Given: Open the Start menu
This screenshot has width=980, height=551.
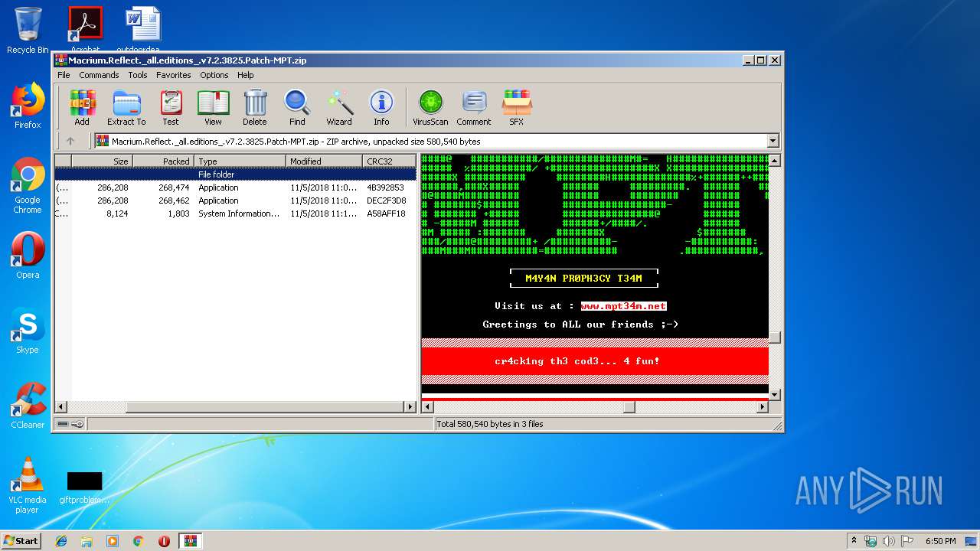Looking at the screenshot, I should tap(21, 541).
